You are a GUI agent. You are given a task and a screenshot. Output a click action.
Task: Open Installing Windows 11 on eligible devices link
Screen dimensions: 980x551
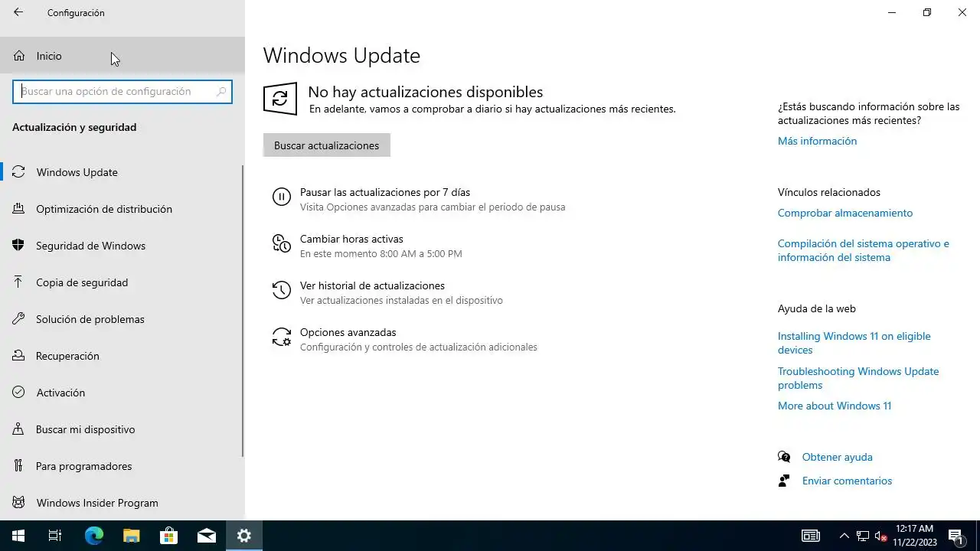click(854, 343)
